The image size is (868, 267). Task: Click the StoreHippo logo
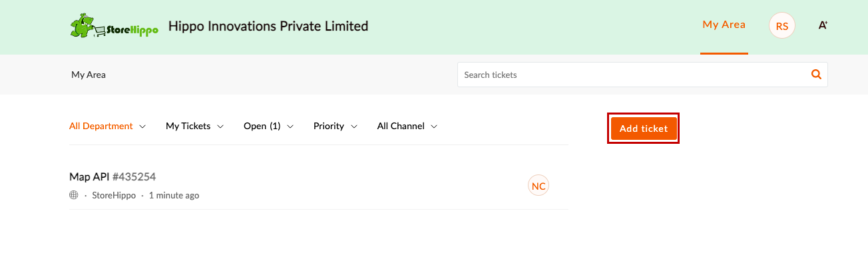114,27
